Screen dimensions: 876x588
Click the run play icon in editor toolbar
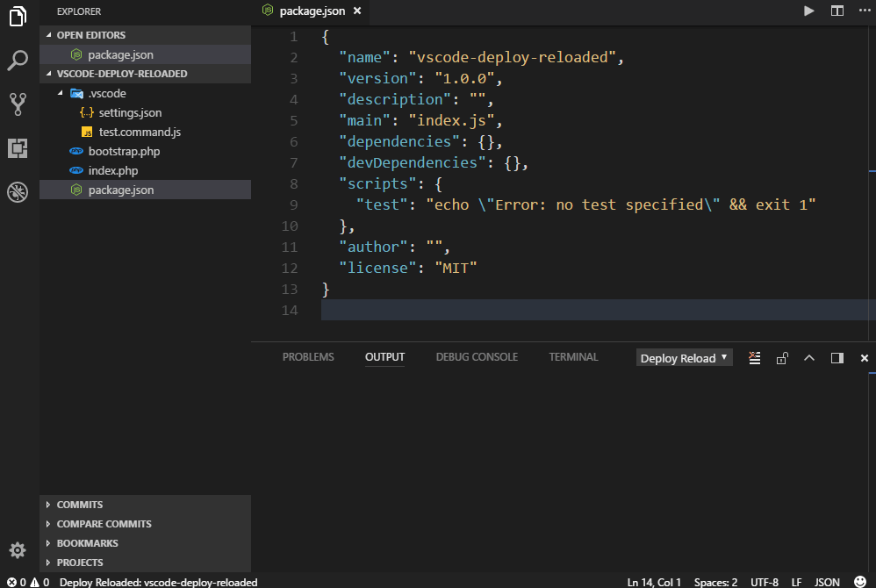click(x=808, y=11)
